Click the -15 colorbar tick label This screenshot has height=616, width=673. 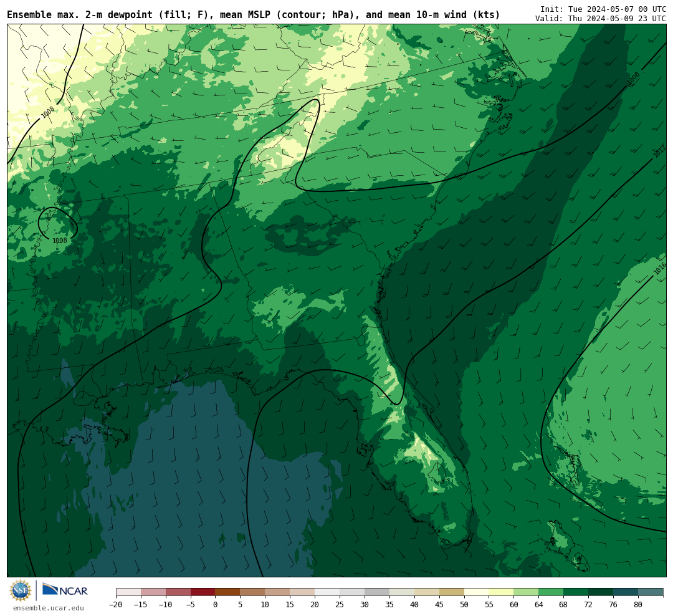coord(140,604)
